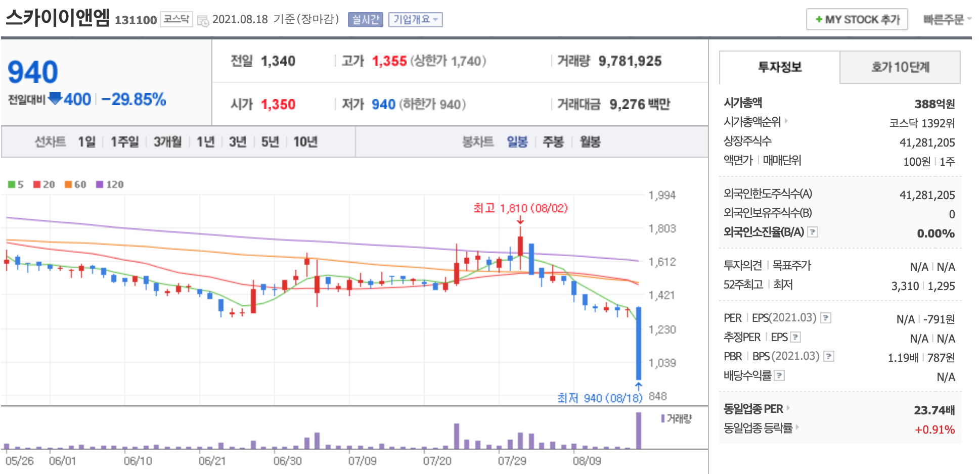Click the tall blue candle on 08/18
The height and width of the screenshot is (474, 980).
coord(639,344)
